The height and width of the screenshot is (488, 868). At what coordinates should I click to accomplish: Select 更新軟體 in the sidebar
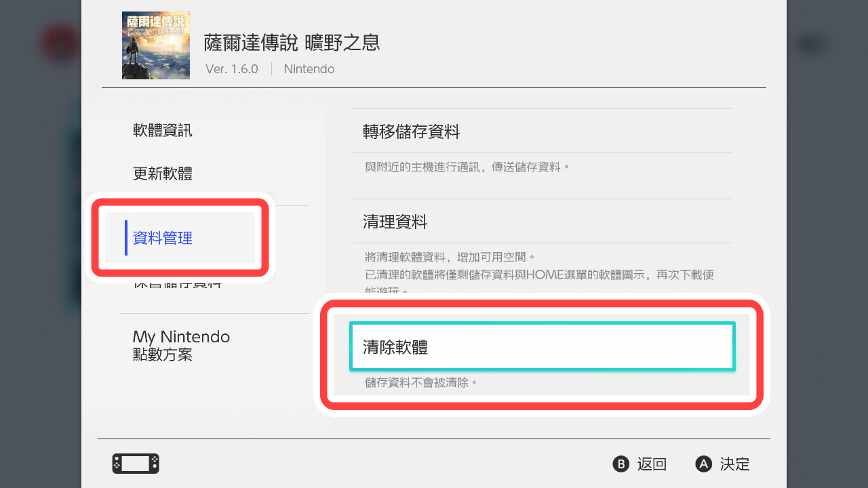tap(163, 174)
